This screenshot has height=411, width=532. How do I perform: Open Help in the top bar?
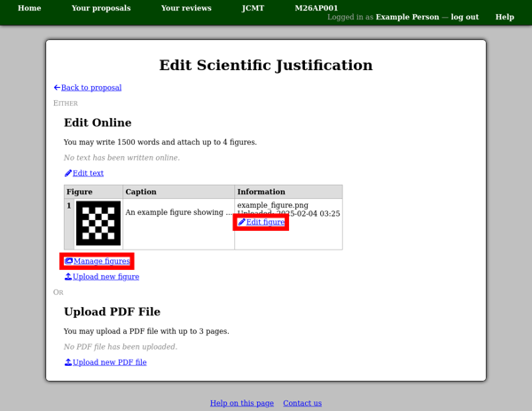coord(505,17)
